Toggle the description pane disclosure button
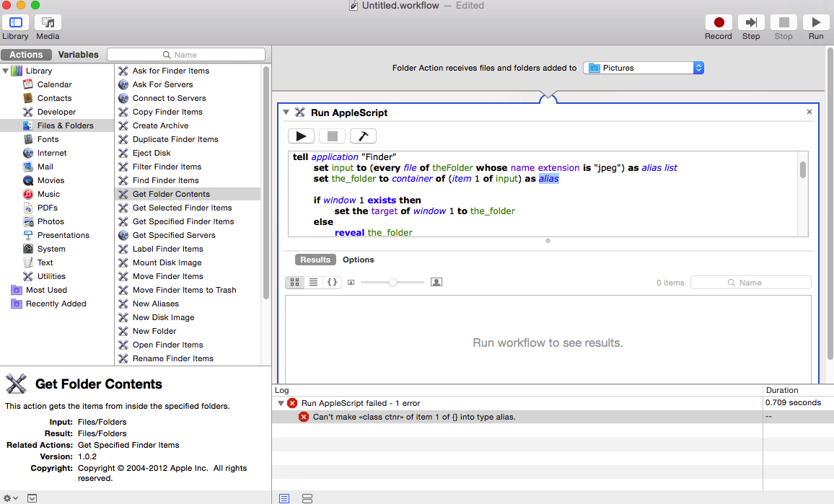The height and width of the screenshot is (504, 834). [x=32, y=498]
